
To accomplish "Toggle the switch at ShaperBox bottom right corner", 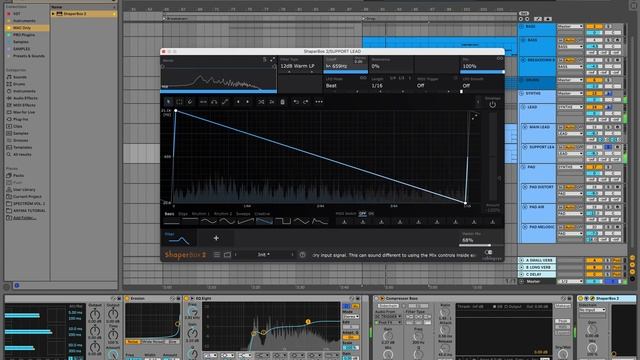I will pyautogui.click(x=489, y=253).
